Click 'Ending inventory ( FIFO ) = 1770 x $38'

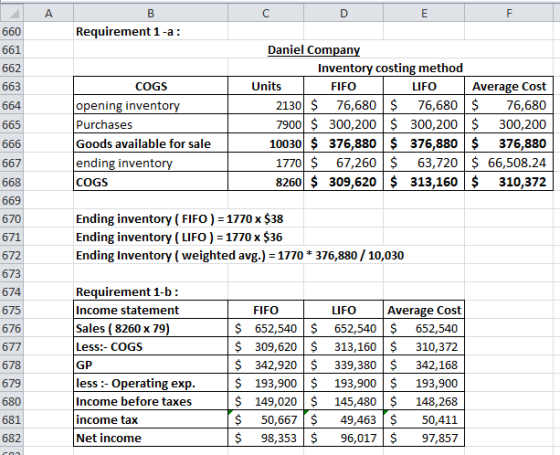(179, 219)
